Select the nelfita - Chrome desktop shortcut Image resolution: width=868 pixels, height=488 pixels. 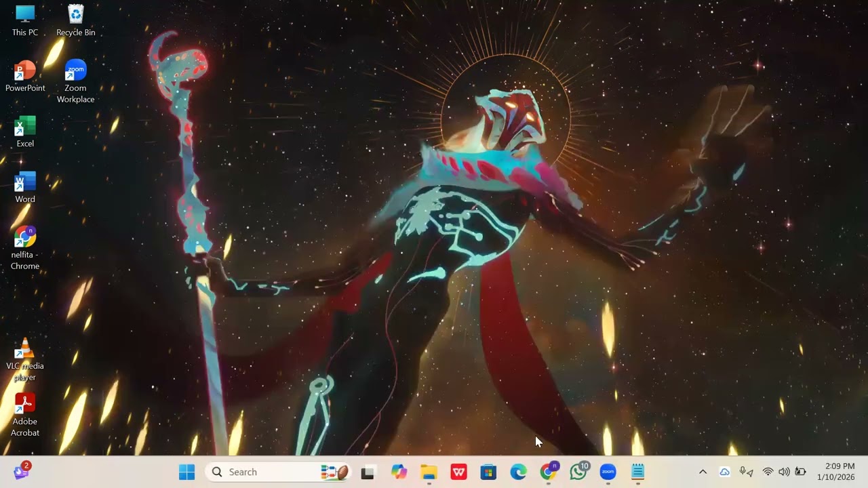pos(25,248)
